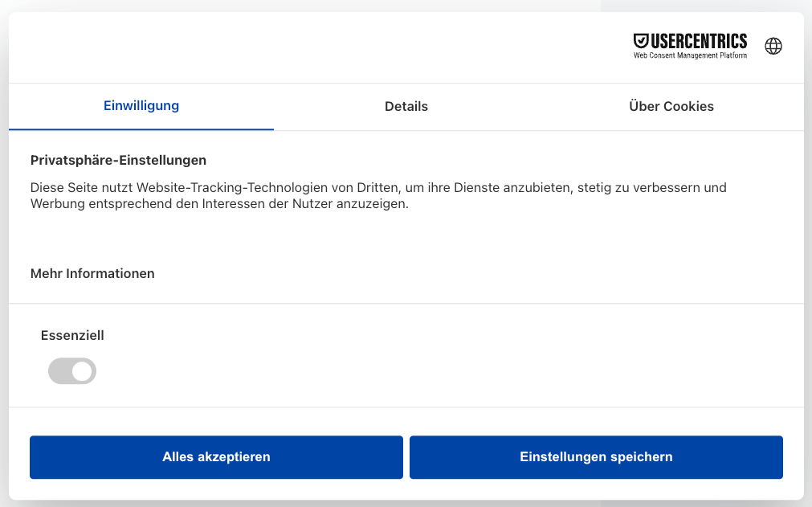Click the USERCENTRICS wordmark text
The width and height of the screenshot is (812, 507).
click(x=699, y=41)
